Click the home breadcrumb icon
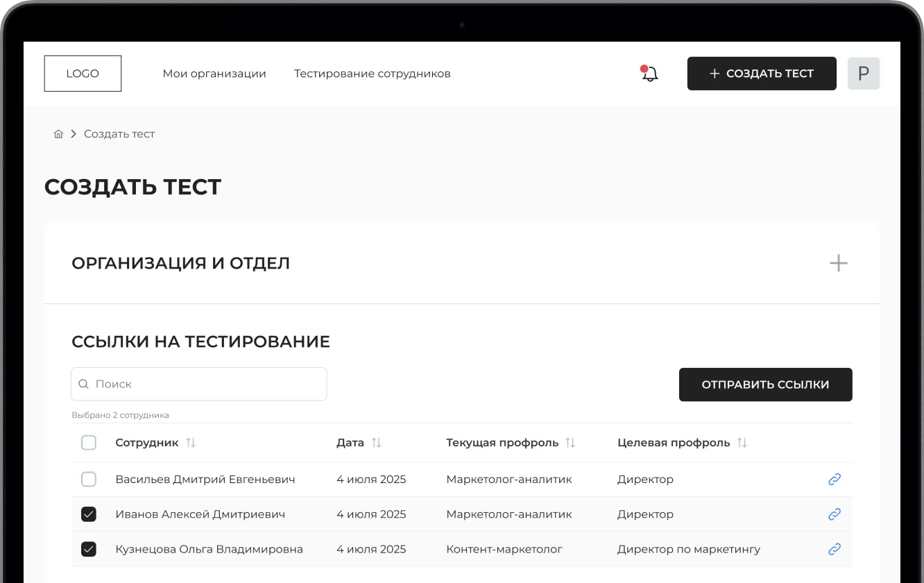The image size is (924, 583). coord(58,134)
